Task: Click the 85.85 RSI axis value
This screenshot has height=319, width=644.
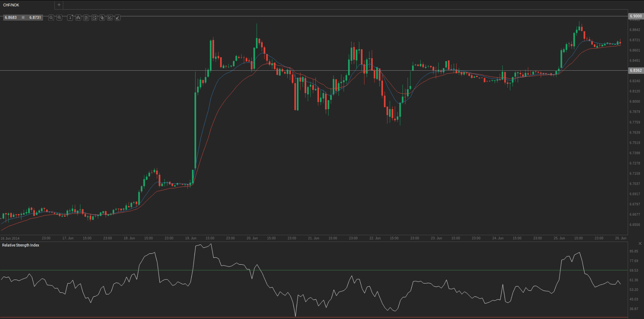Action: (634, 251)
